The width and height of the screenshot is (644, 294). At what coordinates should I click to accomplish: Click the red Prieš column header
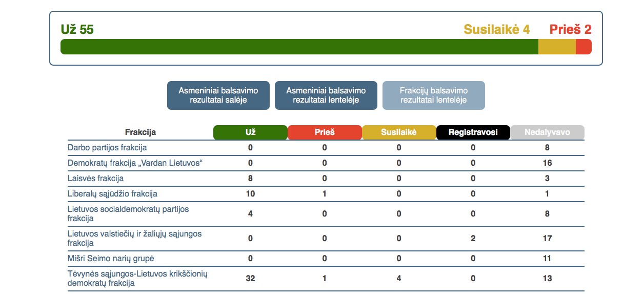tap(325, 132)
